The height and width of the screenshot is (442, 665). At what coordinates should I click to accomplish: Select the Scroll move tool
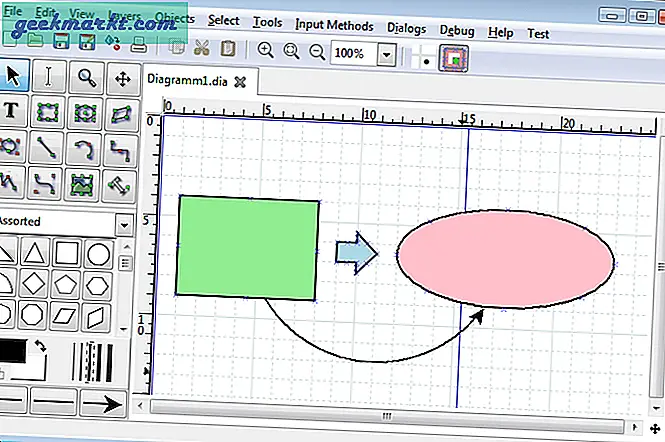[x=122, y=77]
